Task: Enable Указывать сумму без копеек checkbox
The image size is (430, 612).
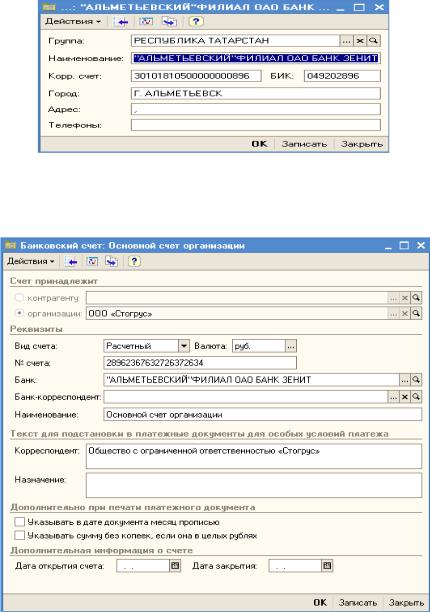Action: pos(20,535)
